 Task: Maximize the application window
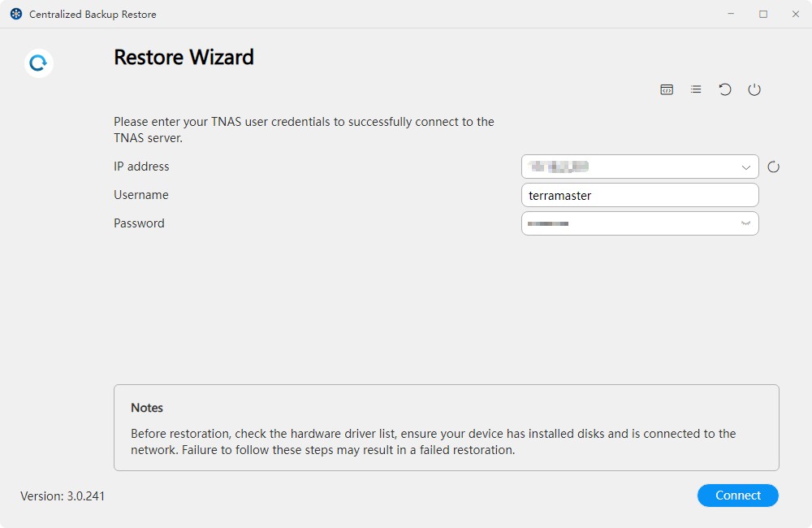point(763,14)
